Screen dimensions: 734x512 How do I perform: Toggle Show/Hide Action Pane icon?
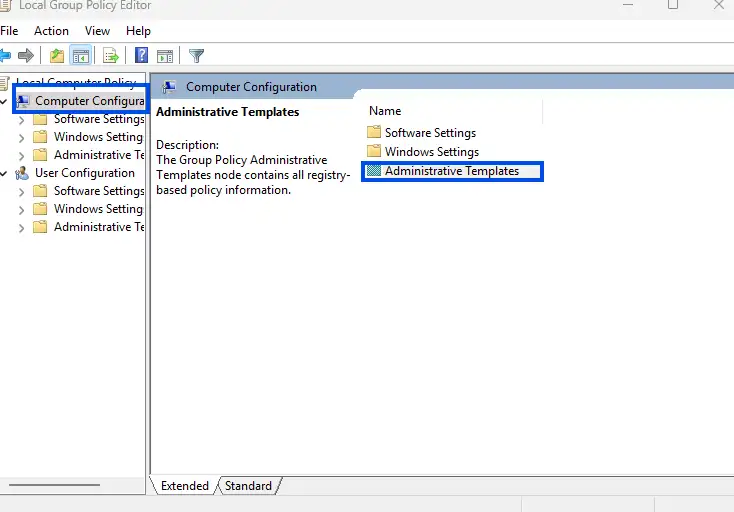(x=165, y=56)
